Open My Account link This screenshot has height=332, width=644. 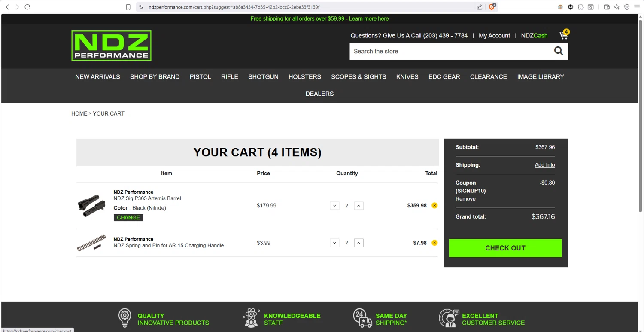[495, 36]
